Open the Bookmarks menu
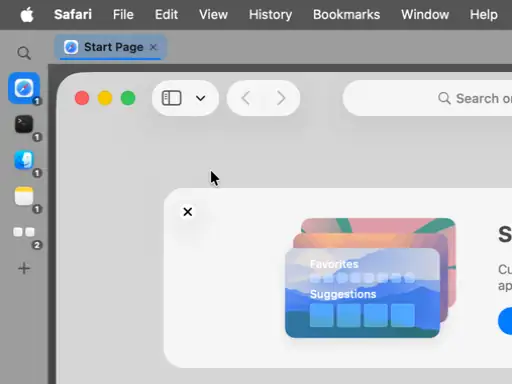The image size is (512, 384). pyautogui.click(x=346, y=15)
